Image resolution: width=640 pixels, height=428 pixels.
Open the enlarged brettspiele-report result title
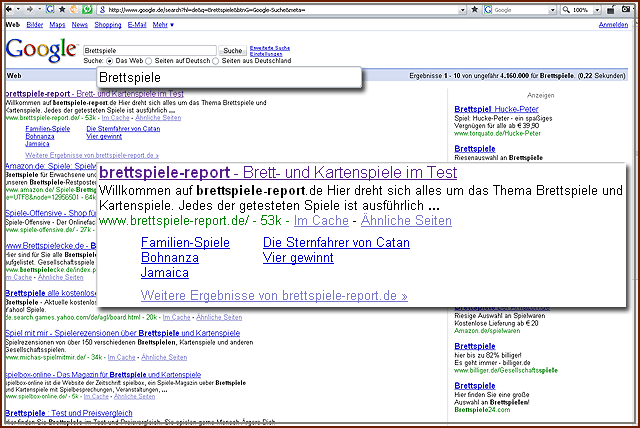[x=278, y=173]
